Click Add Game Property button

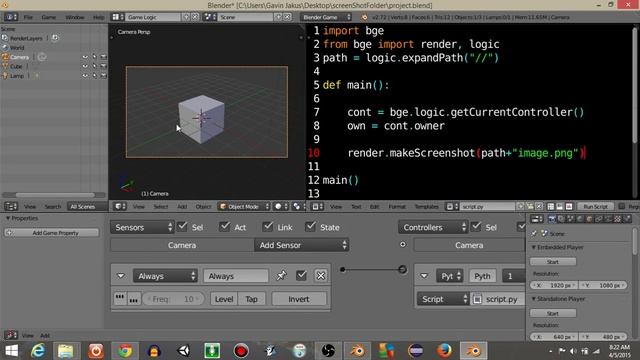(x=51, y=233)
